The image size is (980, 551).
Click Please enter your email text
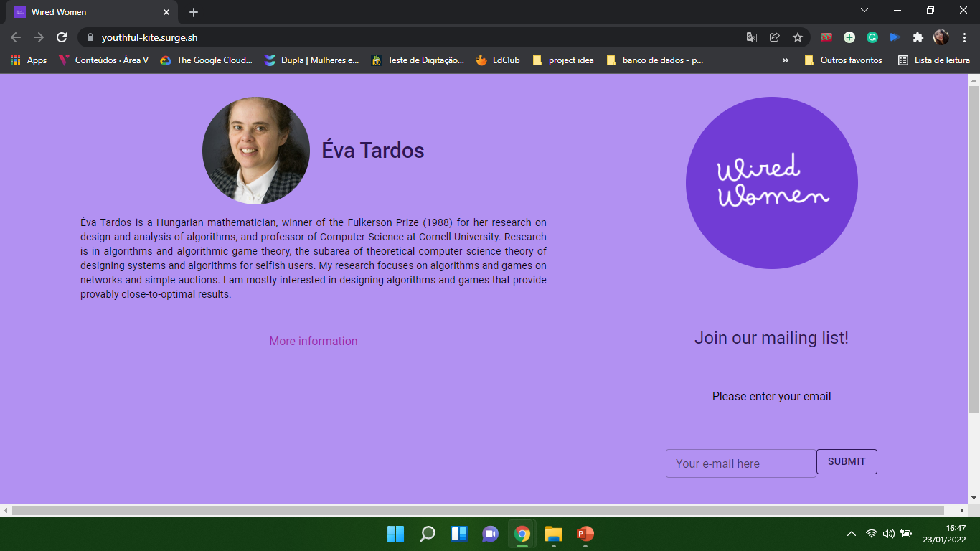point(772,397)
